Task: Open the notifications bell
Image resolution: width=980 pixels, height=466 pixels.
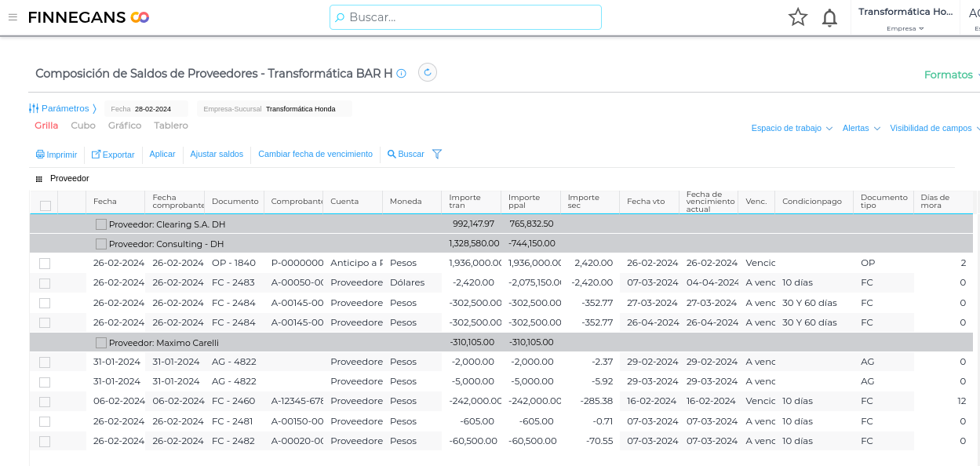Action: [829, 17]
